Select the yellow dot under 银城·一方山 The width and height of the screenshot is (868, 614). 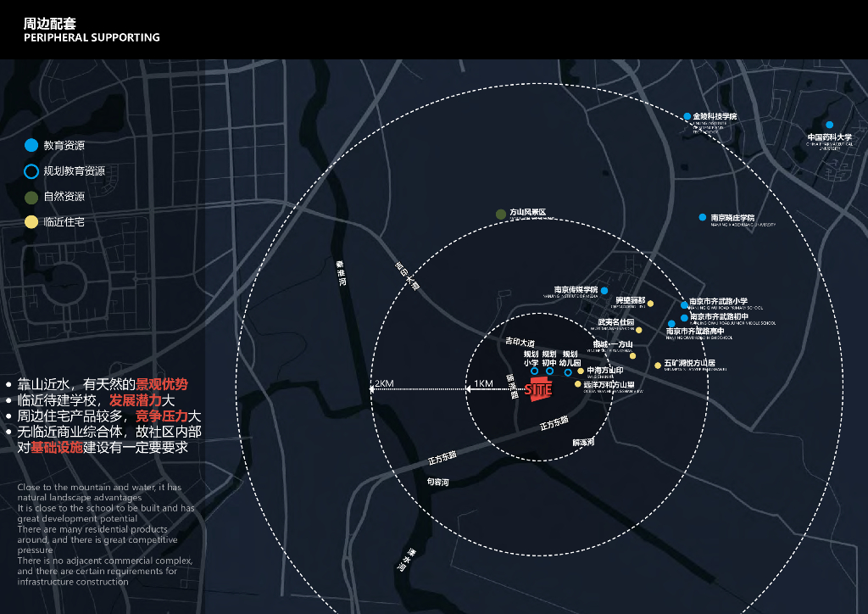[x=632, y=356]
